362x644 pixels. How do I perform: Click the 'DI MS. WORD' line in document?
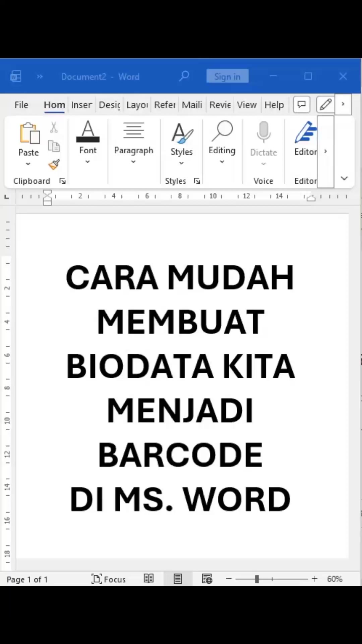pos(180,499)
